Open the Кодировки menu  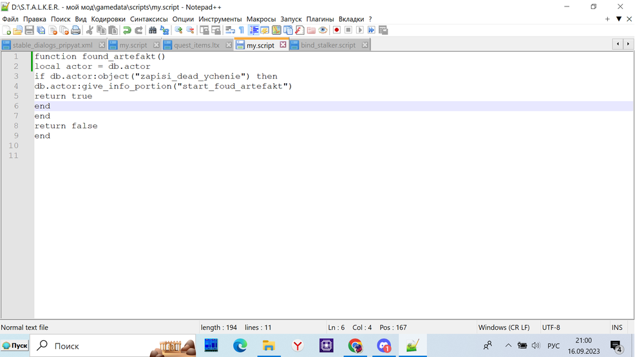coord(108,19)
